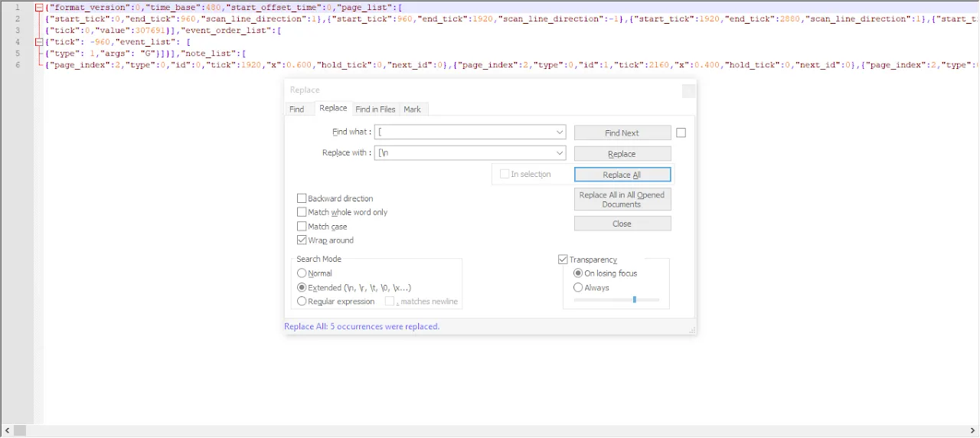This screenshot has height=438, width=980.
Task: Choose Normal search mode
Action: pyautogui.click(x=302, y=273)
